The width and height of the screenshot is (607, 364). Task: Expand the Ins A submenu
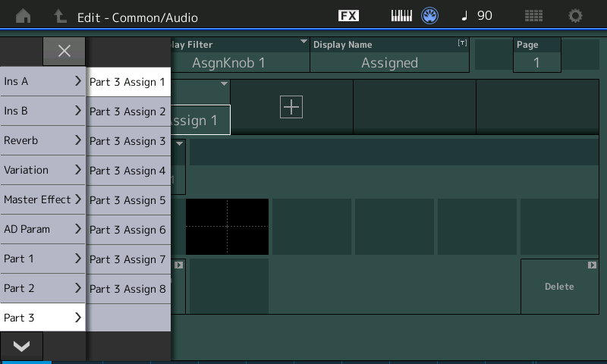(x=42, y=81)
